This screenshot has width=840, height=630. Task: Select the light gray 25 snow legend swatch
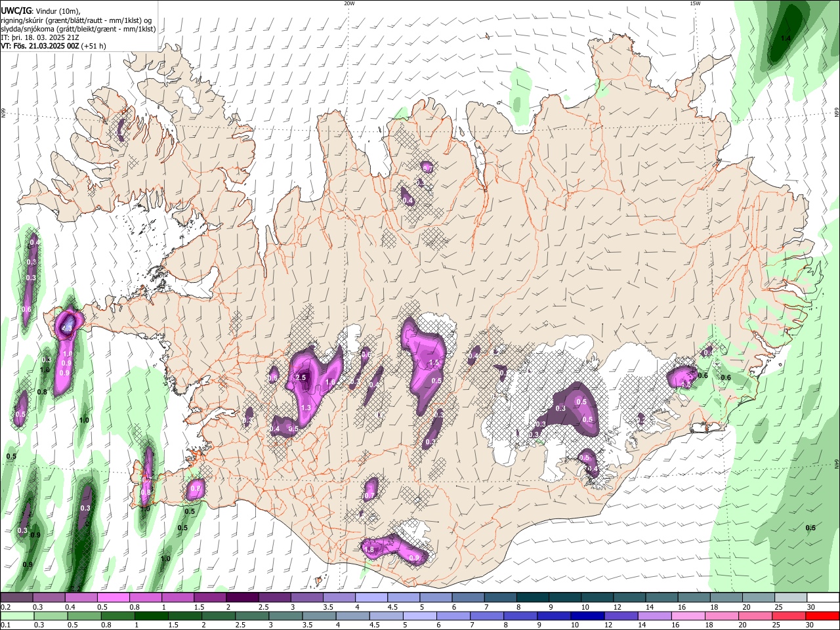pyautogui.click(x=791, y=597)
